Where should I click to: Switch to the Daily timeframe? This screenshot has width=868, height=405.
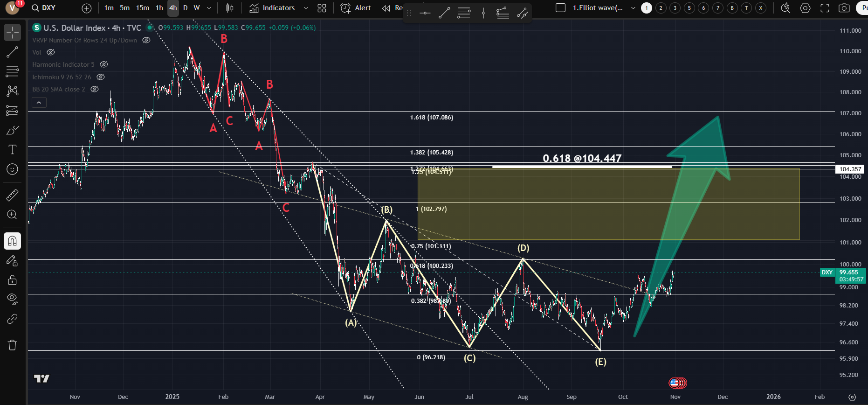click(x=185, y=8)
